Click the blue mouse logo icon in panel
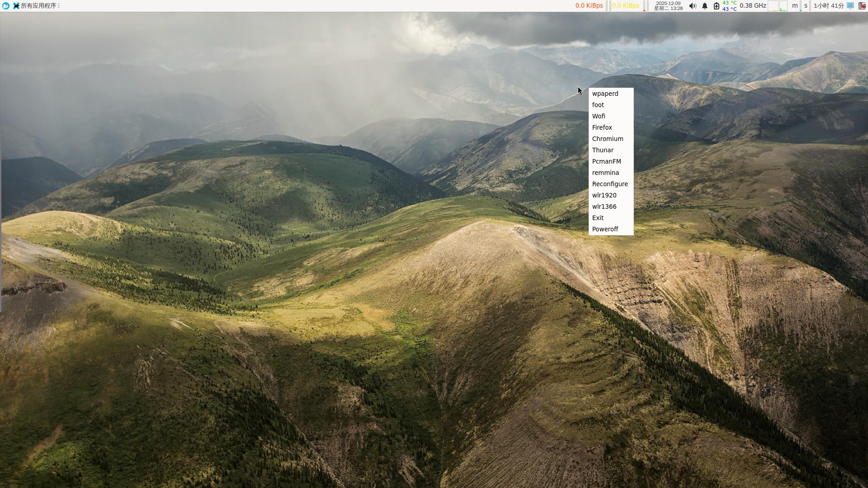Image resolution: width=868 pixels, height=488 pixels. coord(5,6)
